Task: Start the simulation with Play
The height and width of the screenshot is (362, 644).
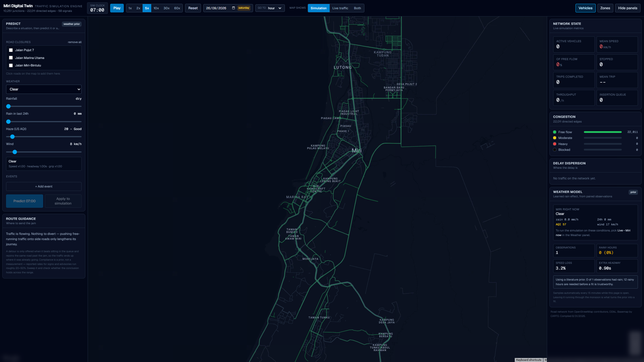Action: [117, 8]
